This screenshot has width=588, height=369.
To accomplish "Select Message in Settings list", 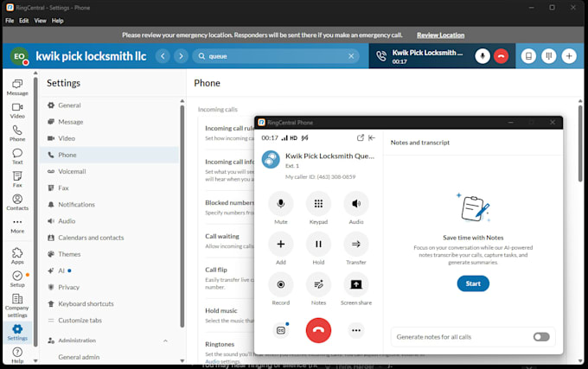I will click(109, 122).
